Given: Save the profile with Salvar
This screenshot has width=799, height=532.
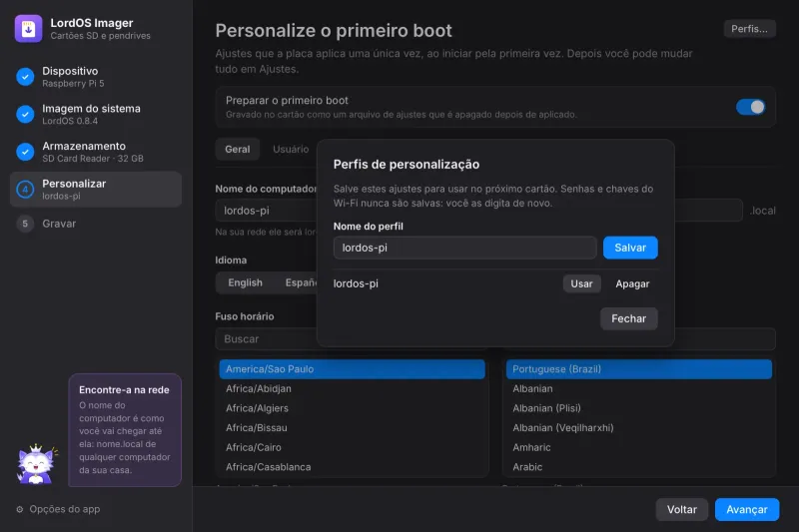Looking at the screenshot, I should click(x=630, y=248).
